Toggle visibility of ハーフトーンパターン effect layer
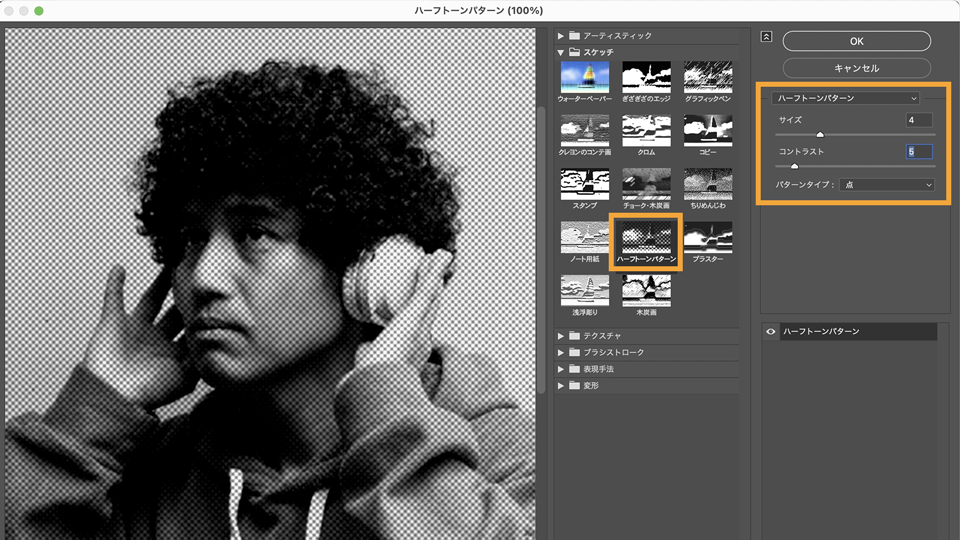This screenshot has height=540, width=960. (770, 331)
